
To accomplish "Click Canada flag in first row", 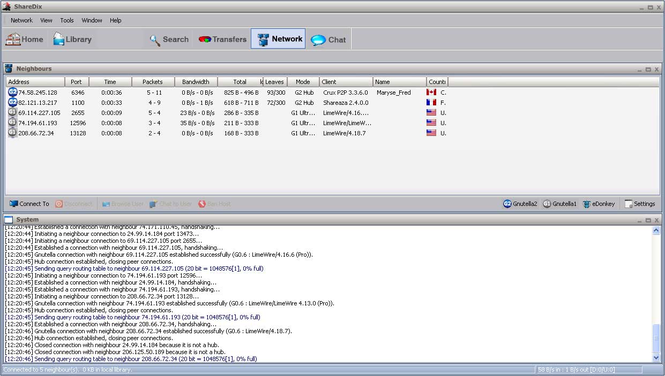I will [431, 92].
